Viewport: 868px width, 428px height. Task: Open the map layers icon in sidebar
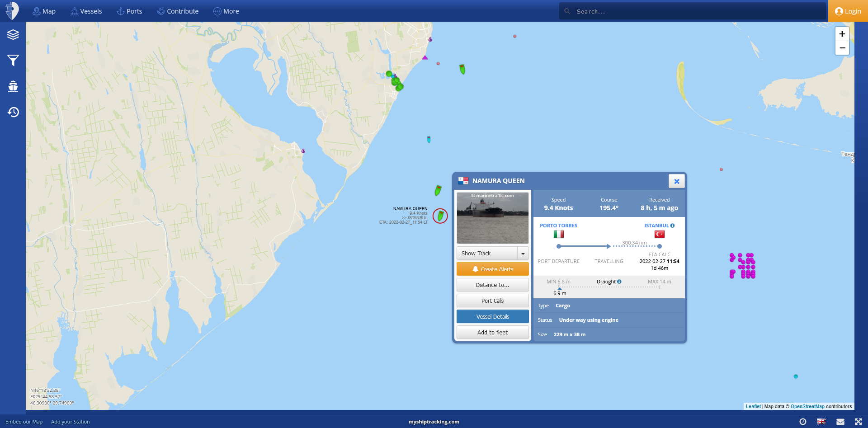pos(13,34)
